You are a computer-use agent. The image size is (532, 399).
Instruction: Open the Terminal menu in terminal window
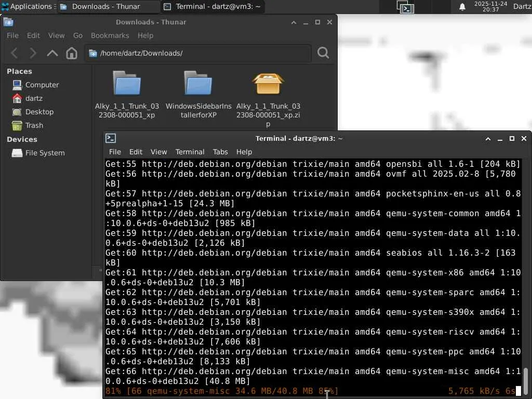tap(190, 152)
